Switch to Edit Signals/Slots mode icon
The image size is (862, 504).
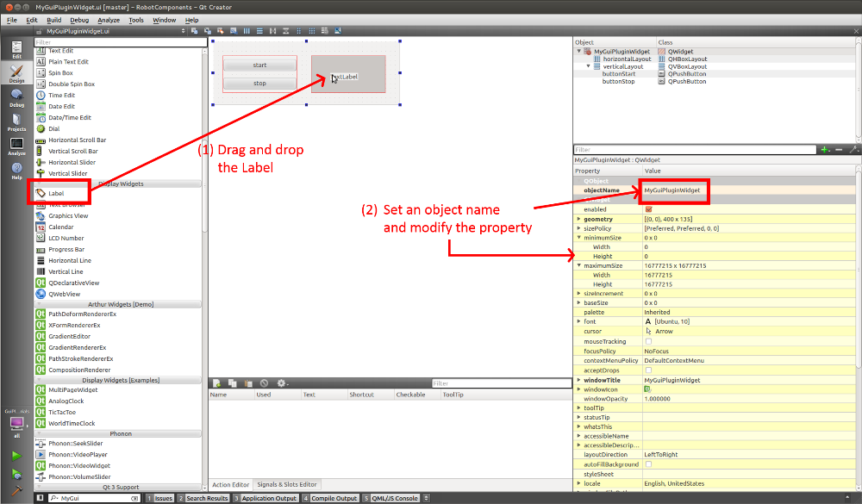point(207,31)
